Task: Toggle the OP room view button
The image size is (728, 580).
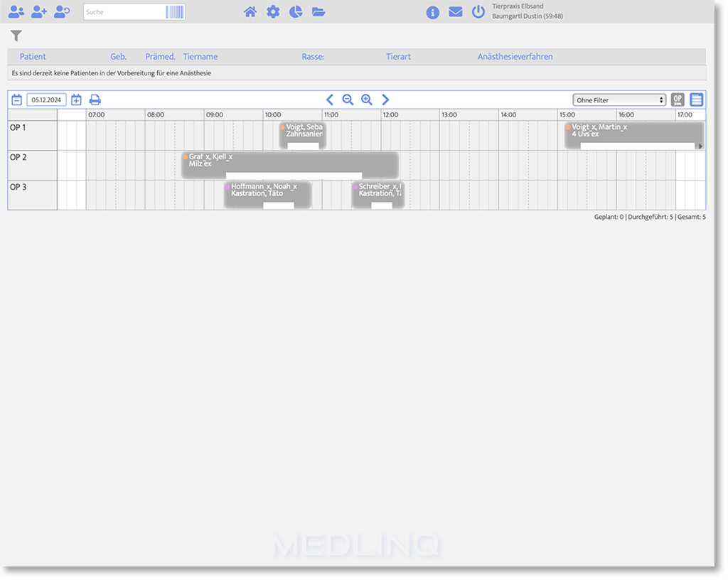Action: pyautogui.click(x=678, y=100)
